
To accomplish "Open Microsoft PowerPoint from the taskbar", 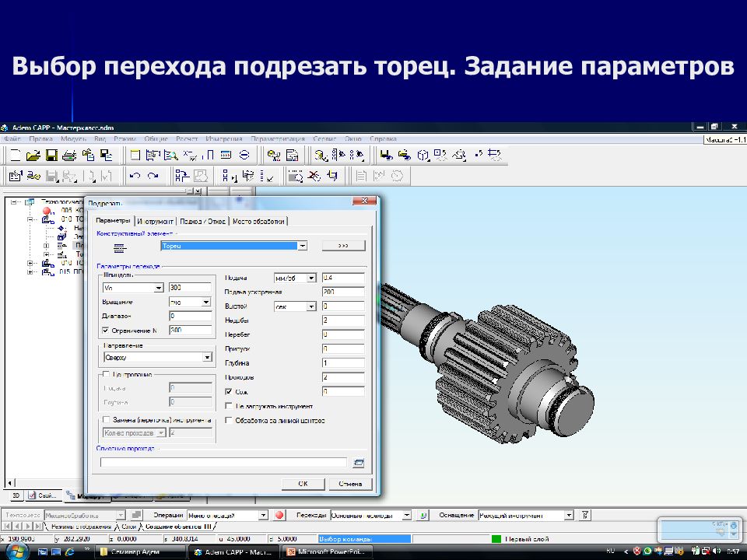I will (x=328, y=552).
